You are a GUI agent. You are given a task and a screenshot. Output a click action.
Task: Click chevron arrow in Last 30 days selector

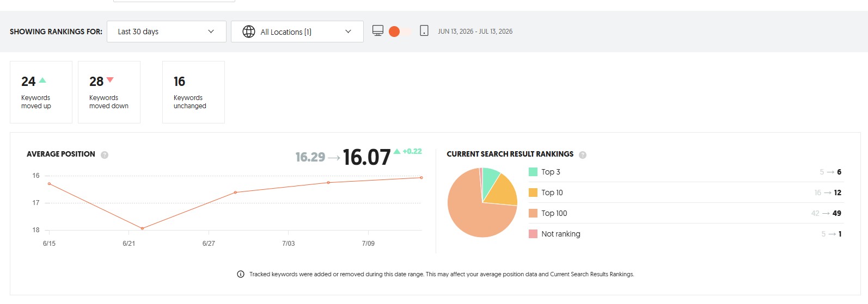(211, 32)
